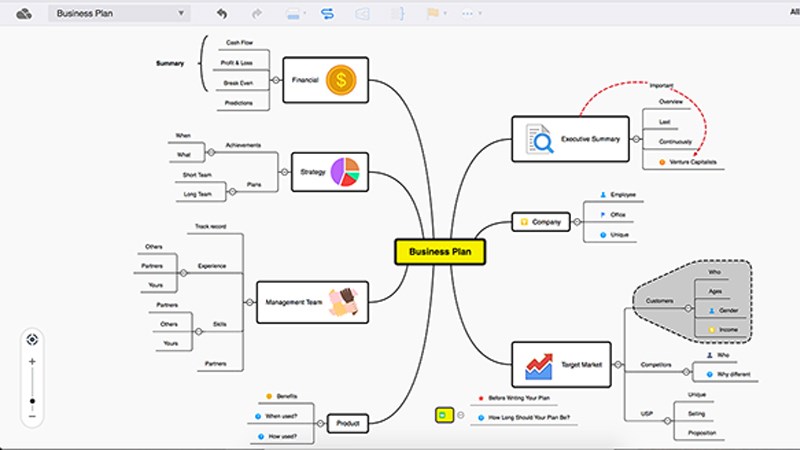Select the central Business Plan topic
This screenshot has height=450, width=800.
(440, 252)
